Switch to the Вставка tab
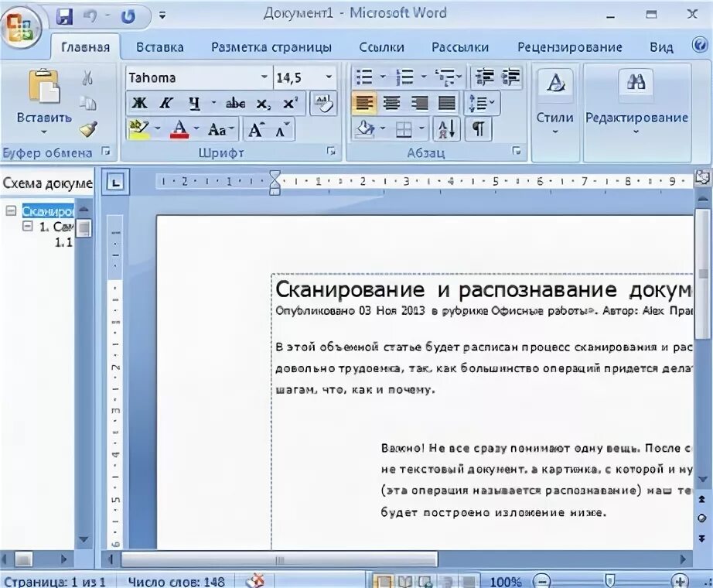This screenshot has height=588, width=713. 160,47
